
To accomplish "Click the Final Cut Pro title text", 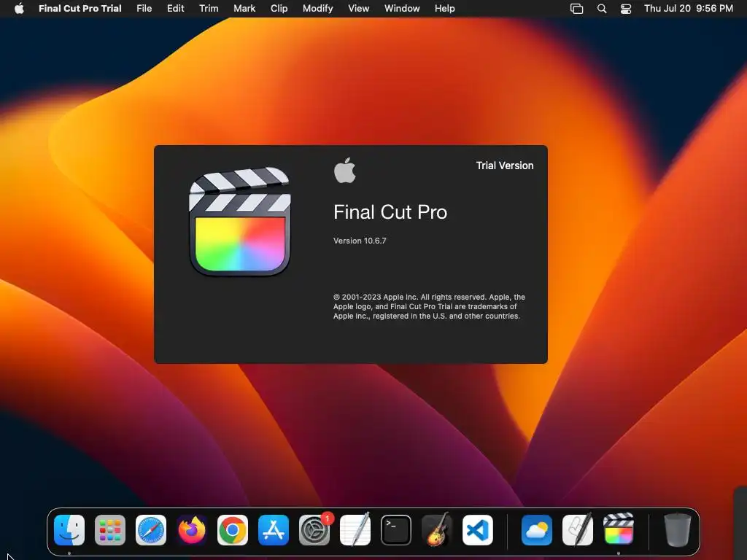I will [x=390, y=212].
